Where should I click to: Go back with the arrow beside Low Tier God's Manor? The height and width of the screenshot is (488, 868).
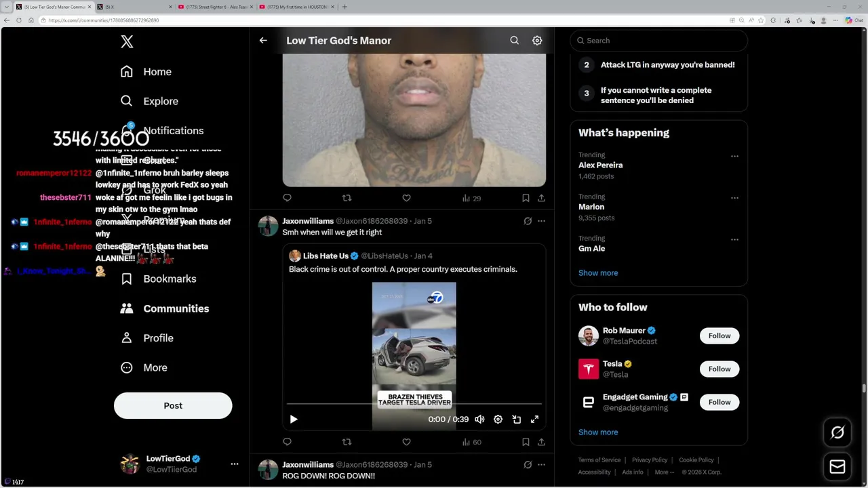tap(263, 41)
